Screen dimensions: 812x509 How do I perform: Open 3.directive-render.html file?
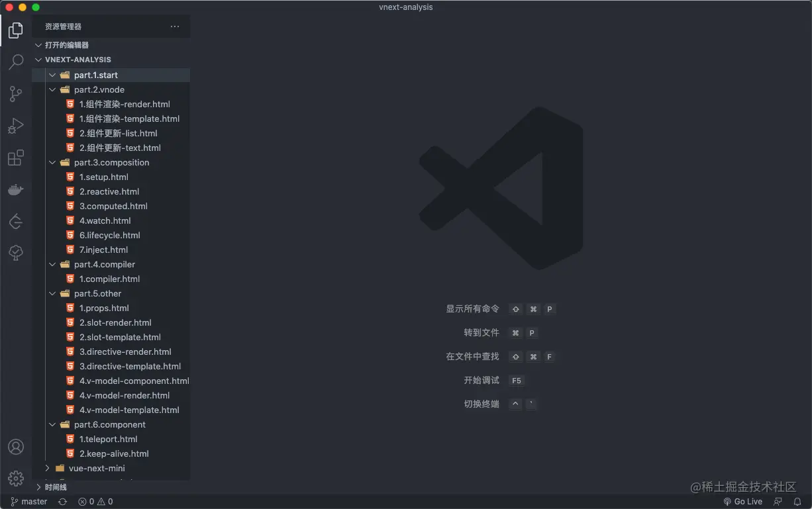(x=111, y=351)
